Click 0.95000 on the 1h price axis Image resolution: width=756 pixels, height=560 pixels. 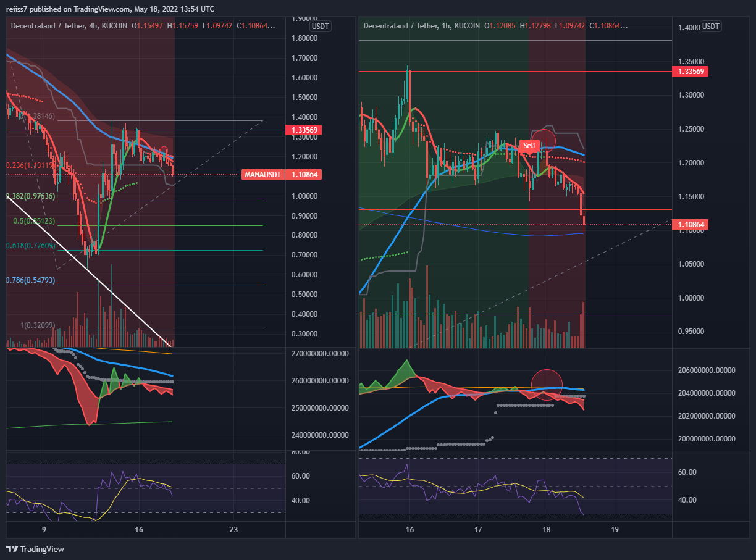(692, 332)
